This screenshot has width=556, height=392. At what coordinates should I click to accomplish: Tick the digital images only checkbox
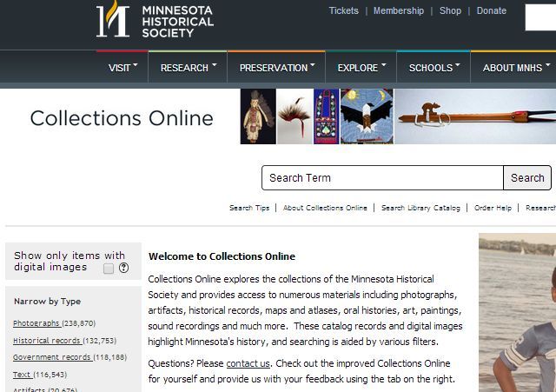(109, 269)
